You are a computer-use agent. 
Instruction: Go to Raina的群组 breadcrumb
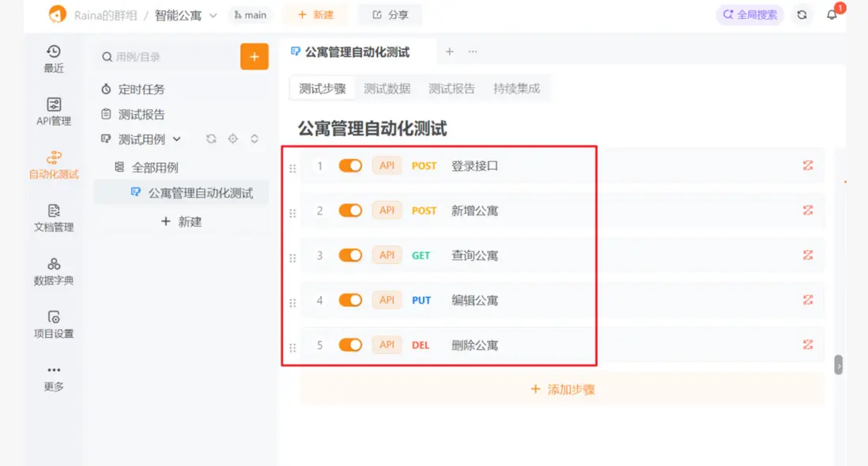105,16
